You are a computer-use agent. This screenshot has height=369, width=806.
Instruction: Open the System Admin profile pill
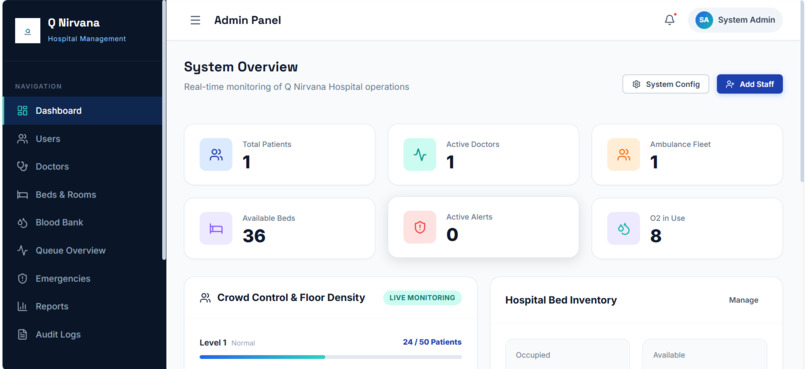pos(735,20)
